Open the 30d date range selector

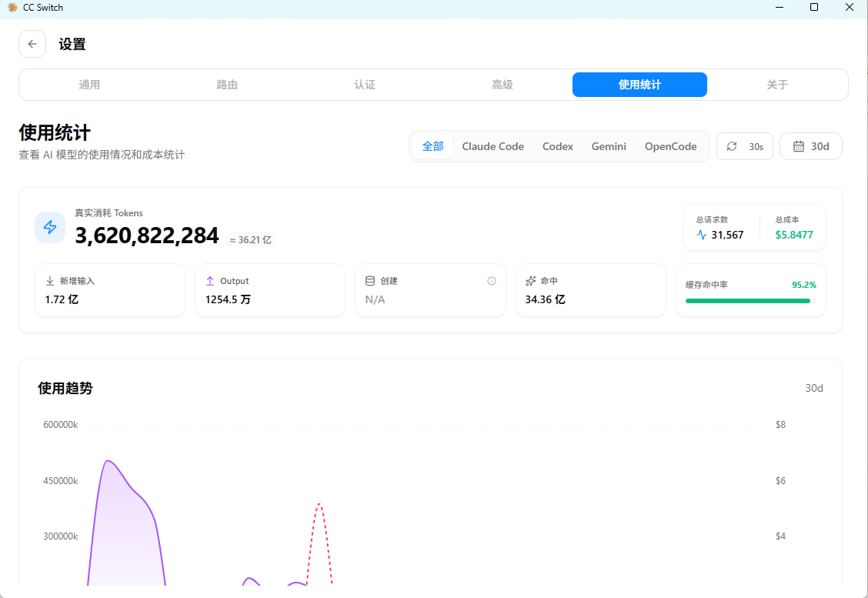[811, 146]
